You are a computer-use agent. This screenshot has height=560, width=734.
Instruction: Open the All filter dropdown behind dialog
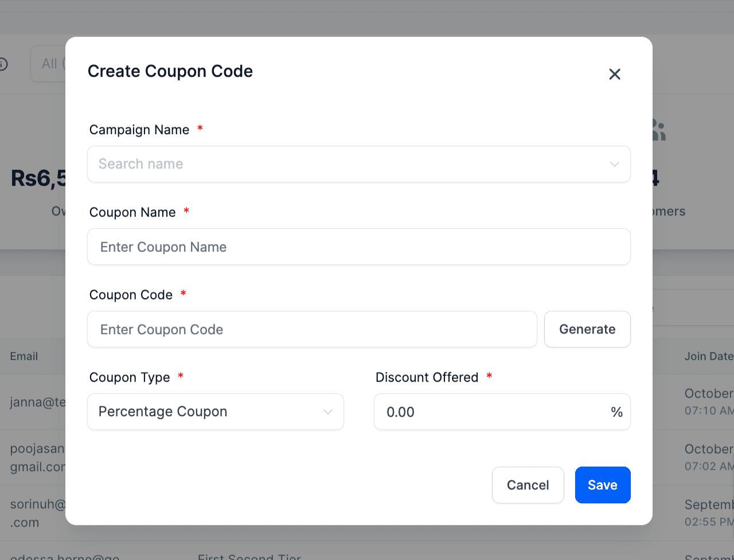[x=48, y=64]
